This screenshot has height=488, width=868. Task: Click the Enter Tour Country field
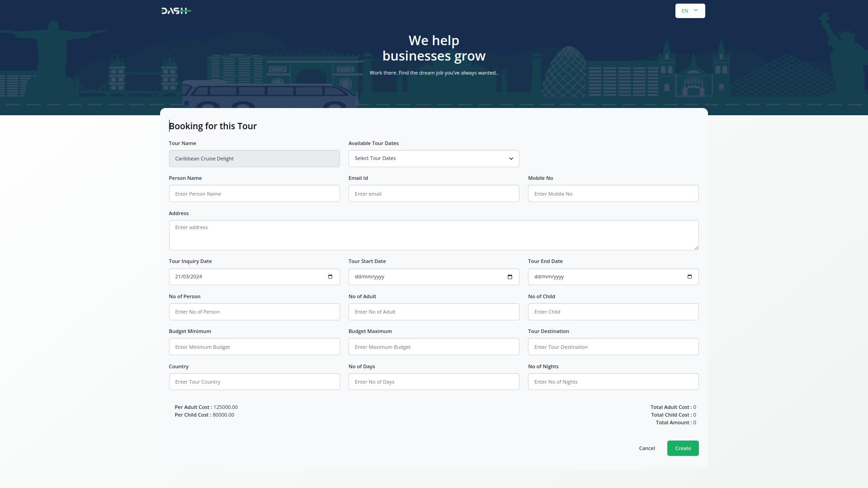point(254,382)
